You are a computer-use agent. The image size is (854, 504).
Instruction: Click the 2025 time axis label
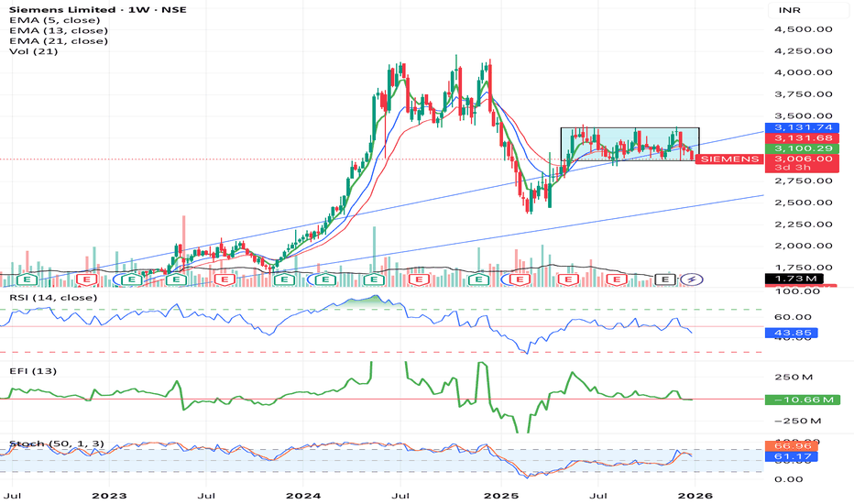coord(502,496)
